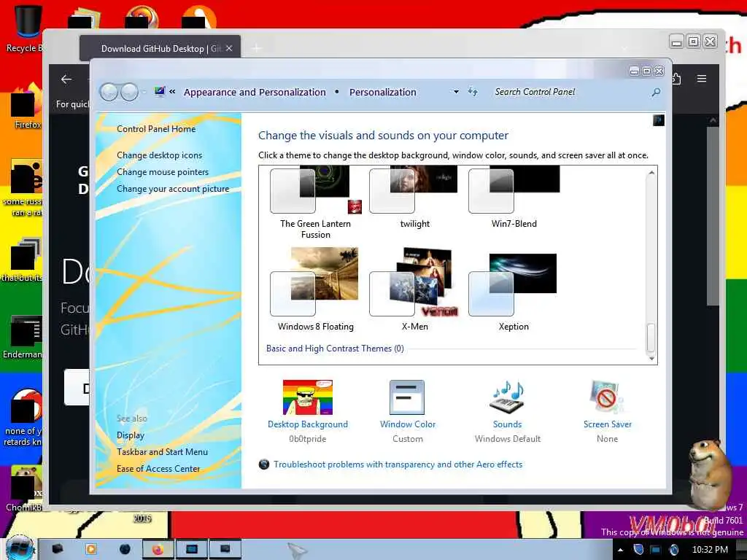The height and width of the screenshot is (560, 747).
Task: Click Firefox back arrow button
Action: pyautogui.click(x=66, y=79)
